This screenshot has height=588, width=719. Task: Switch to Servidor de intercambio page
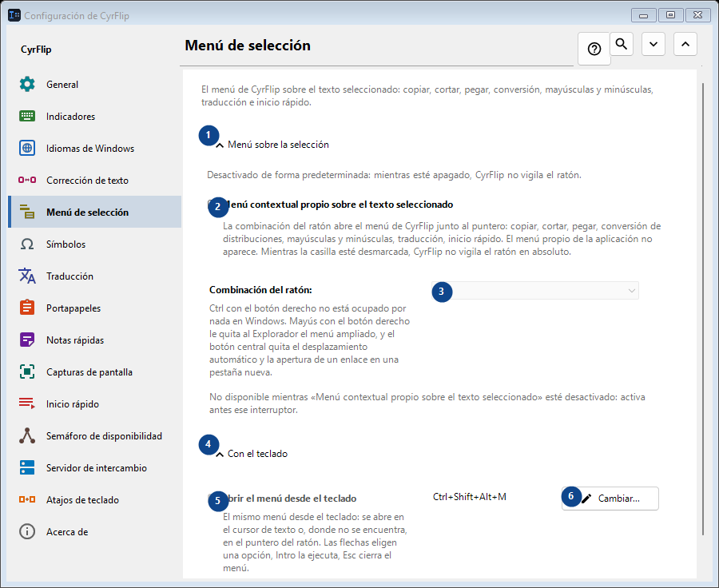[x=95, y=468]
